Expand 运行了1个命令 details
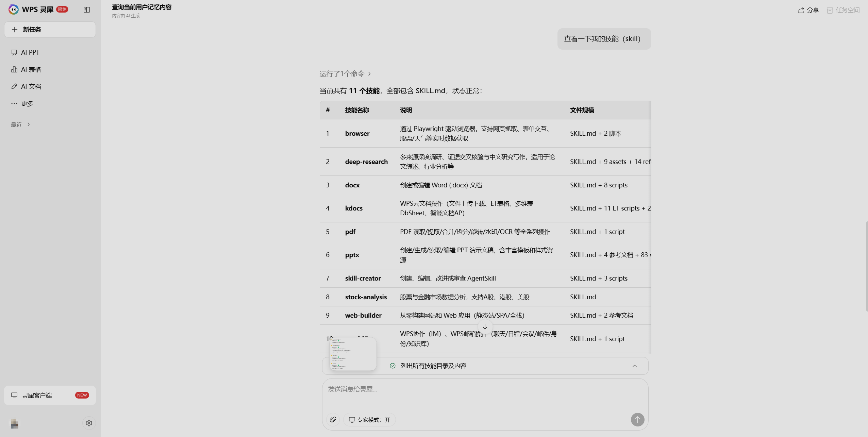 click(x=345, y=74)
